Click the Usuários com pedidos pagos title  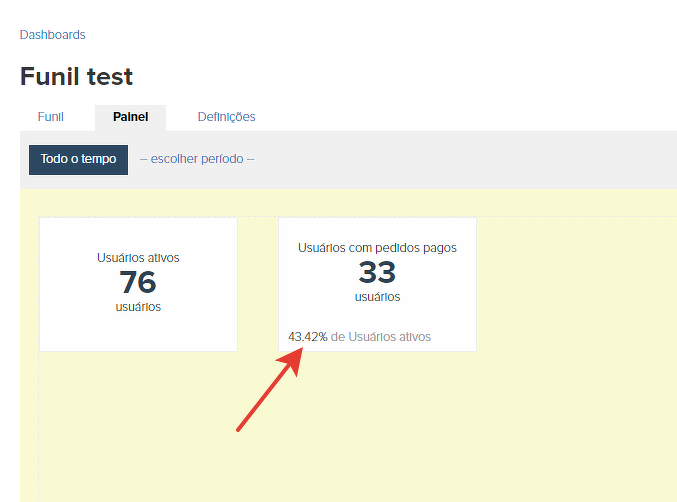(x=377, y=248)
